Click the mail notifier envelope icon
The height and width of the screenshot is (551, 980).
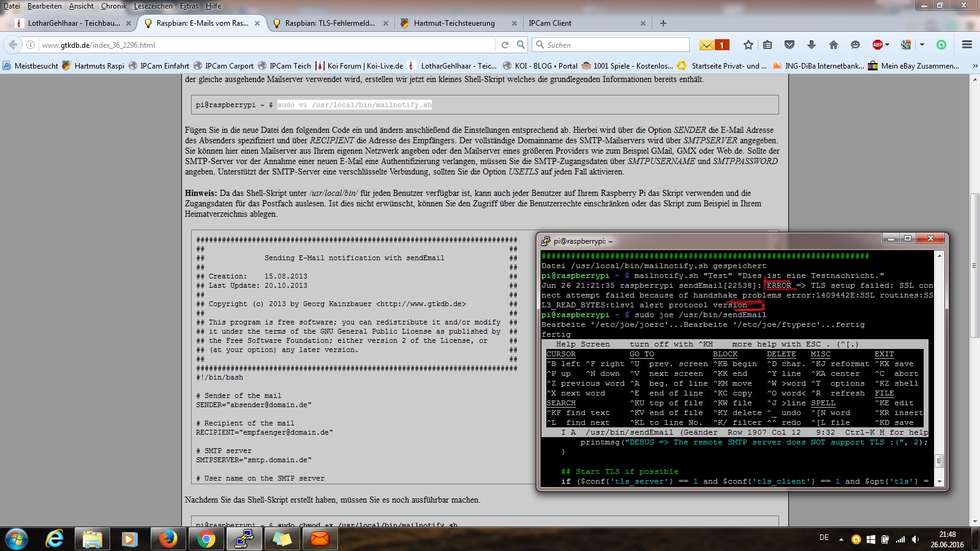tap(707, 45)
